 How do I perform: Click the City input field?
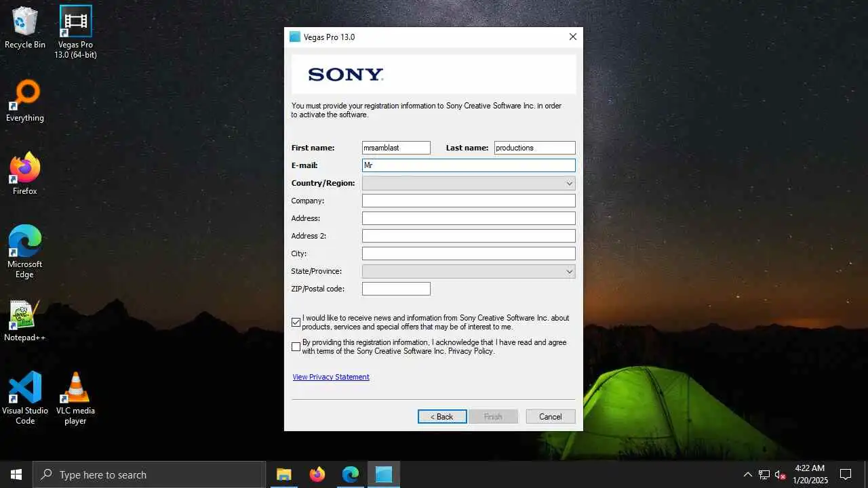pyautogui.click(x=469, y=253)
